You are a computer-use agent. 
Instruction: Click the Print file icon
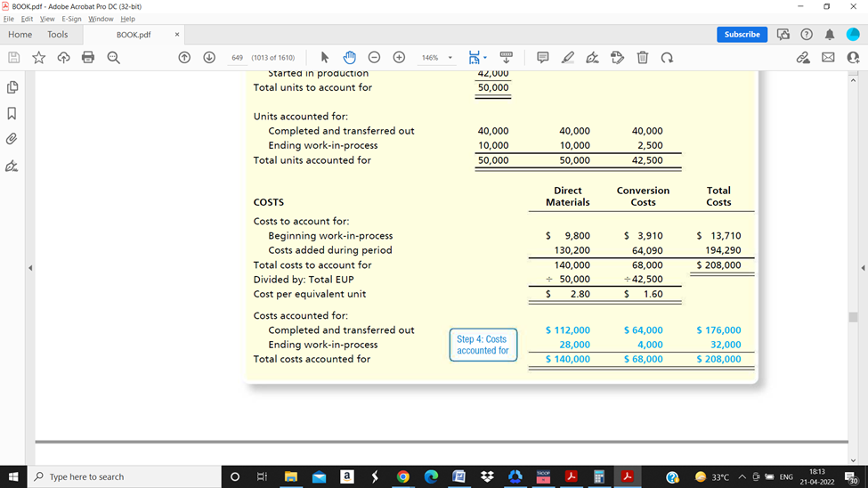(87, 58)
